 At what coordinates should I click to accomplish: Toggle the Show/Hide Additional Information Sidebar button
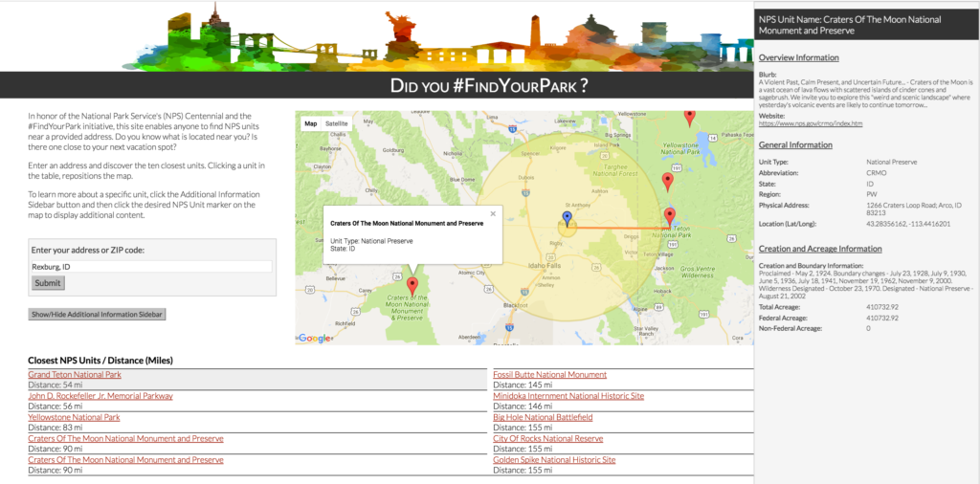(x=97, y=314)
